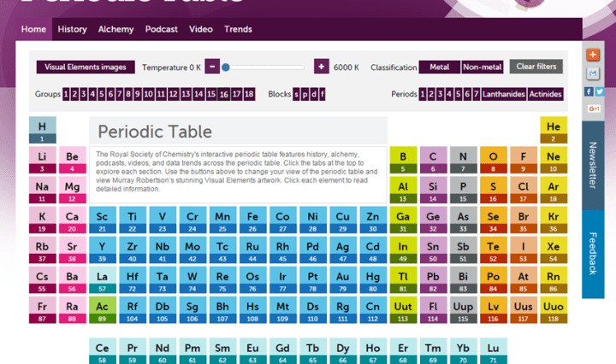Screen dimensions: 616x364
Task: Share the page via the email icon
Action: (594, 73)
